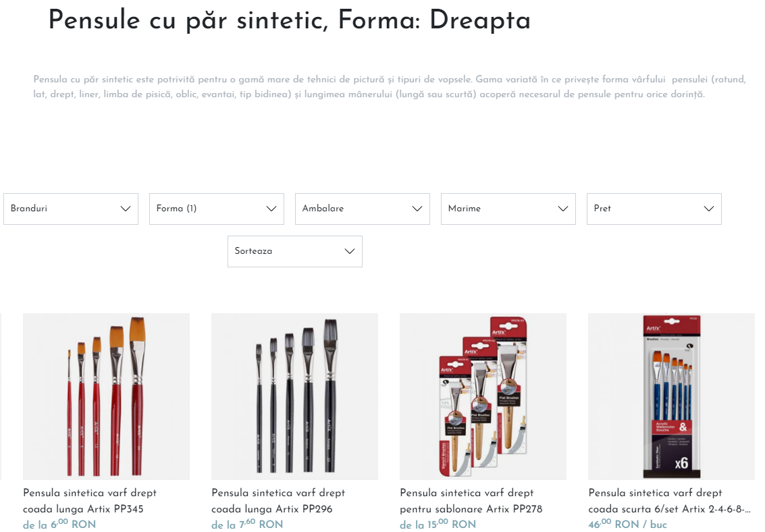
Task: Click the chevron arrow in Branduri box
Action: coord(126,209)
